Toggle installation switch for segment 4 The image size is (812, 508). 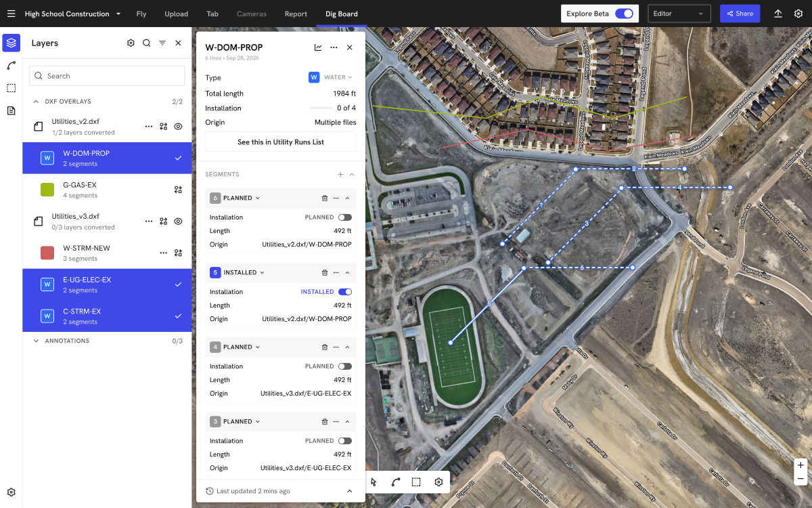point(345,366)
